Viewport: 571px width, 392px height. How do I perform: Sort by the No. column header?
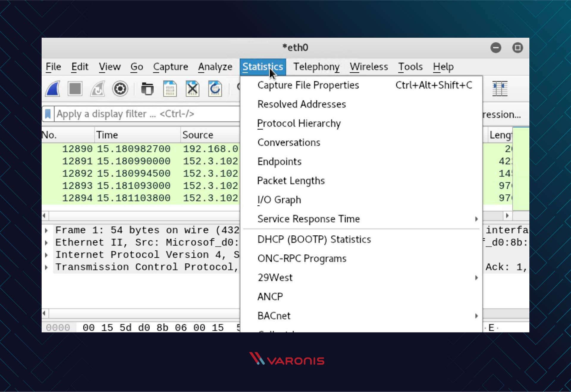click(x=68, y=135)
